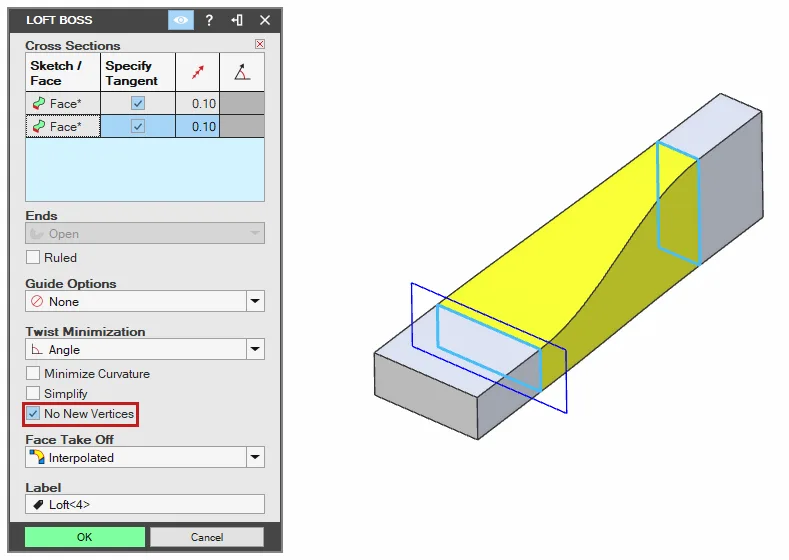789x560 pixels.
Task: Open help with the question mark icon
Action: (x=209, y=20)
